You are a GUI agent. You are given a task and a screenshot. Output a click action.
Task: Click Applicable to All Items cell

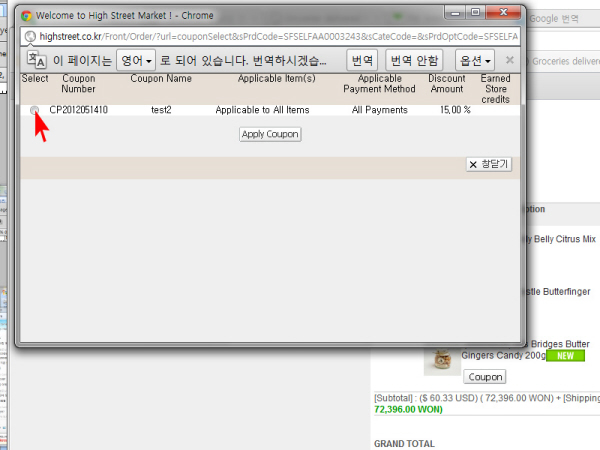pos(262,110)
